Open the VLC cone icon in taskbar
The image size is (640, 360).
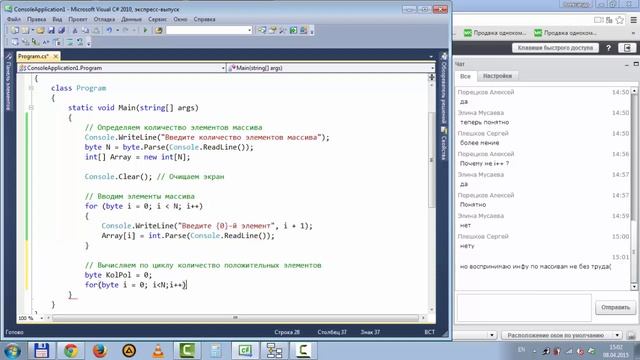tap(158, 351)
